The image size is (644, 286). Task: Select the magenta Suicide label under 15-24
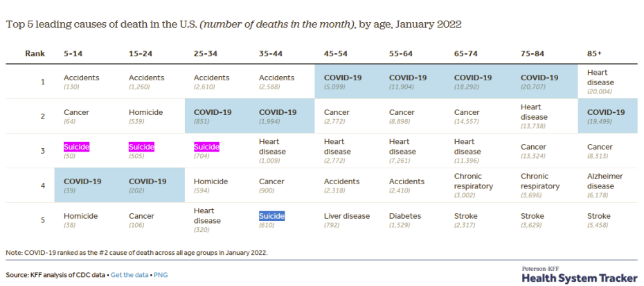[x=142, y=147]
